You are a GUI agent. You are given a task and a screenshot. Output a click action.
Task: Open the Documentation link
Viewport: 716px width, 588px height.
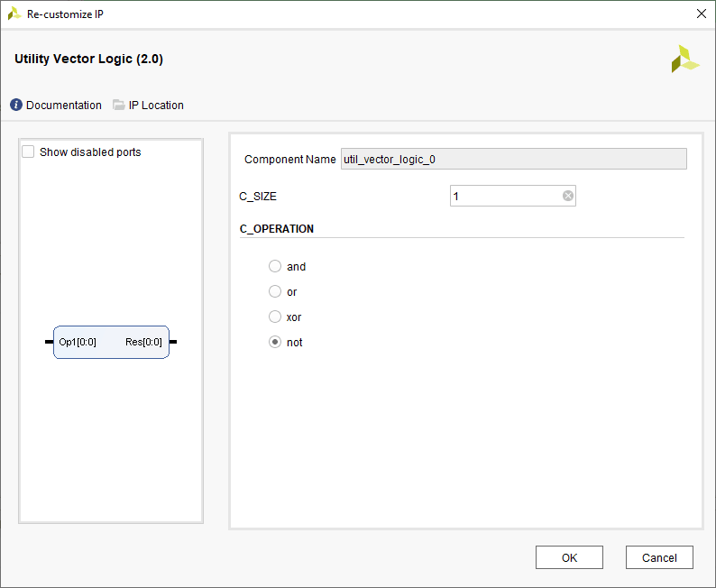[63, 106]
